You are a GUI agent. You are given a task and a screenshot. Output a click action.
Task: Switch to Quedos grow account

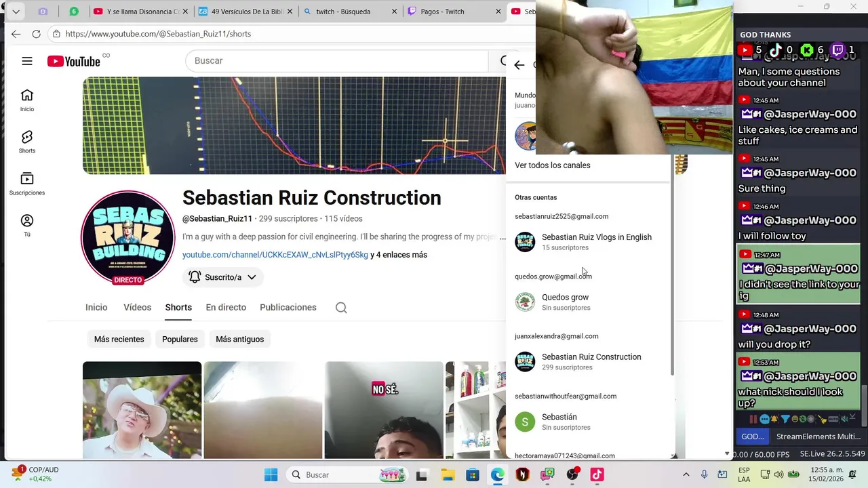pos(589,302)
